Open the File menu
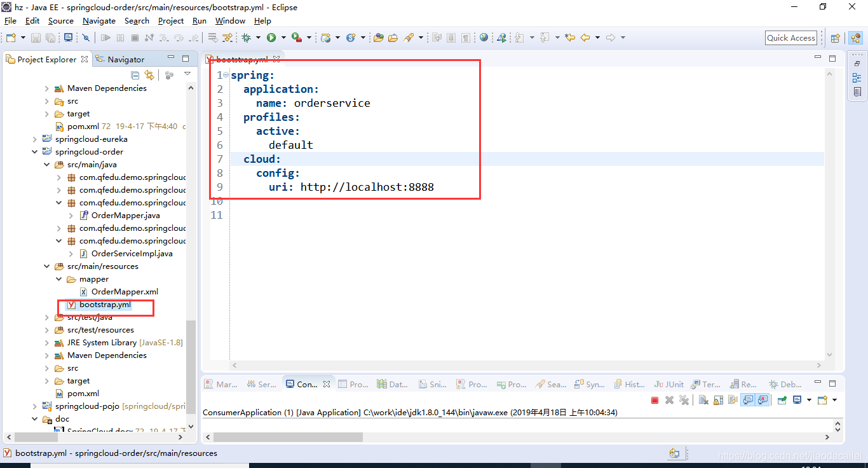The height and width of the screenshot is (468, 868). (x=10, y=21)
